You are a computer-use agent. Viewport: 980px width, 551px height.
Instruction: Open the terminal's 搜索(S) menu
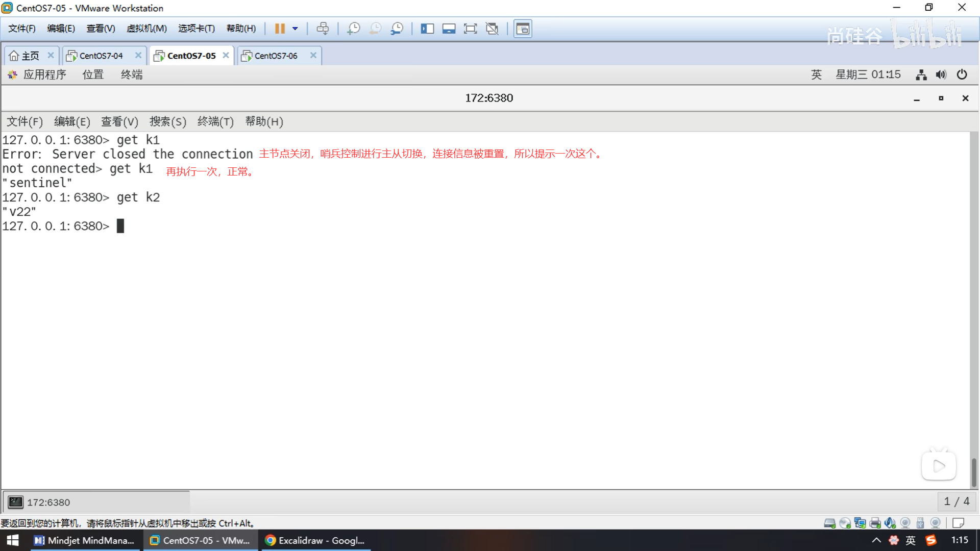(x=167, y=121)
